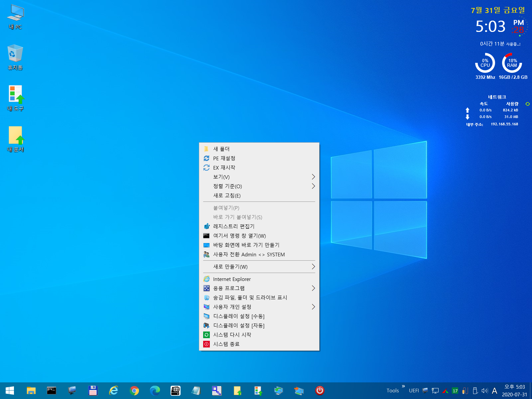Click the blue monitor tray icon near UEFI
532x399 pixels.
click(425, 391)
